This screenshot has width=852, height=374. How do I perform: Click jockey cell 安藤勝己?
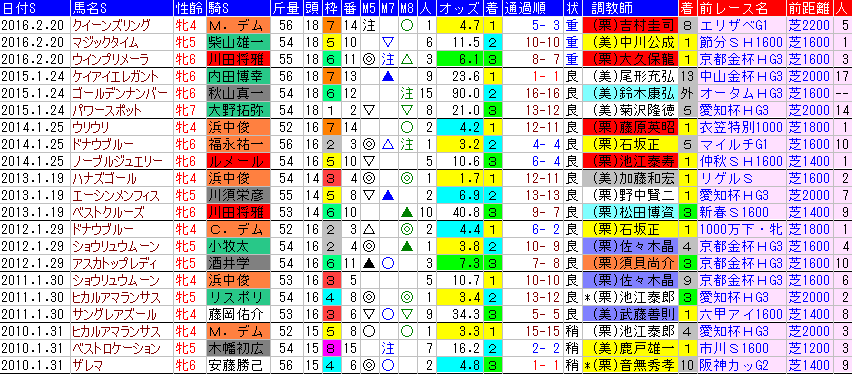[238, 365]
